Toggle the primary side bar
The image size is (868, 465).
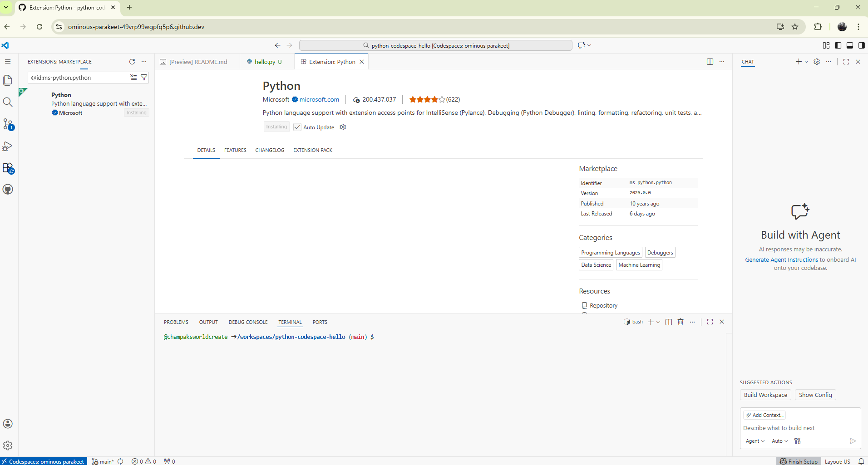[x=838, y=45]
